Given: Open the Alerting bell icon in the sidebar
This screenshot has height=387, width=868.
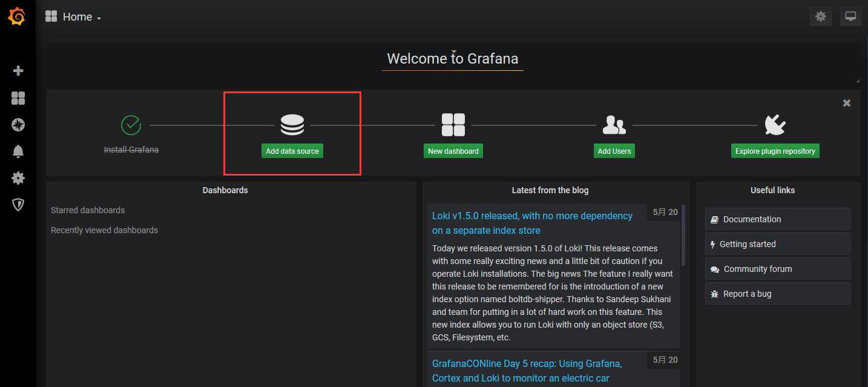Looking at the screenshot, I should pos(18,151).
